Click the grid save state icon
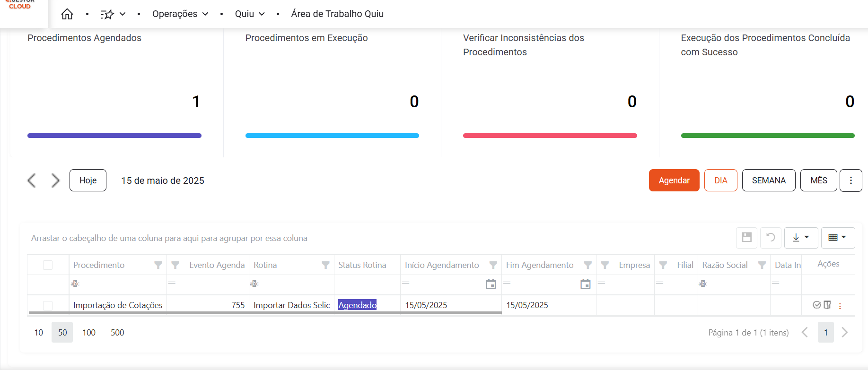This screenshot has height=370, width=868. [746, 237]
